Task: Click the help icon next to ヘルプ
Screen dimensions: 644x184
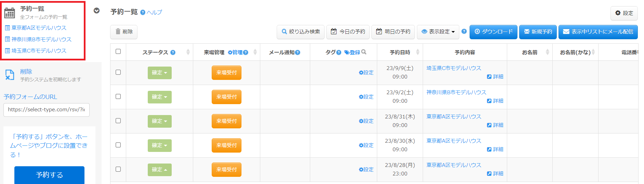Action: click(143, 12)
